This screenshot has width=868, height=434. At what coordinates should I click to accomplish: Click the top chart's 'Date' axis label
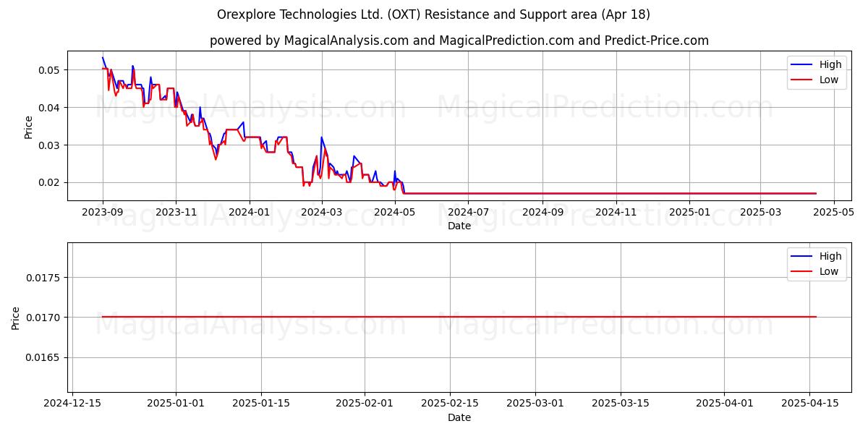(x=459, y=226)
